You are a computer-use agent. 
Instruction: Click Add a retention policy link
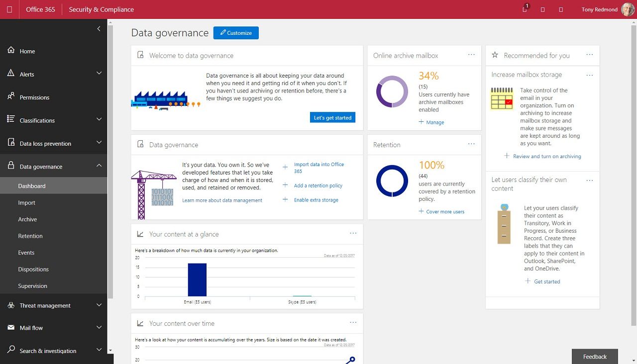coord(318,185)
